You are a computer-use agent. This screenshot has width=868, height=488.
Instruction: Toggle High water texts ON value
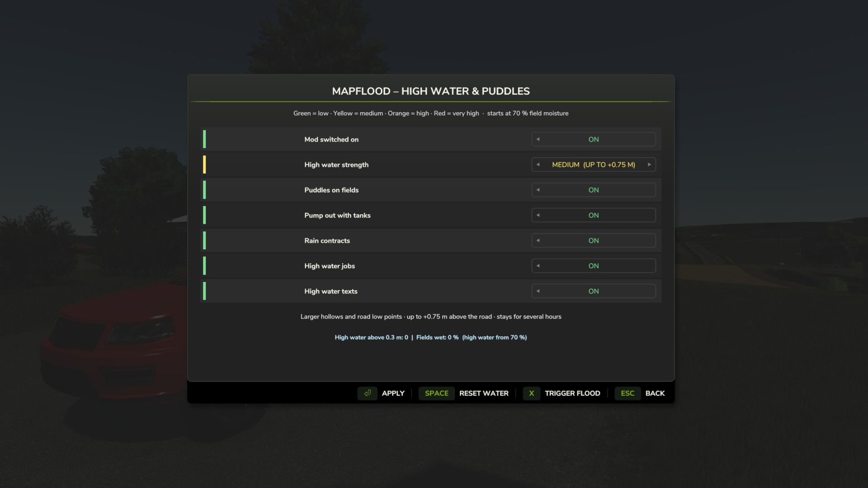pos(594,291)
